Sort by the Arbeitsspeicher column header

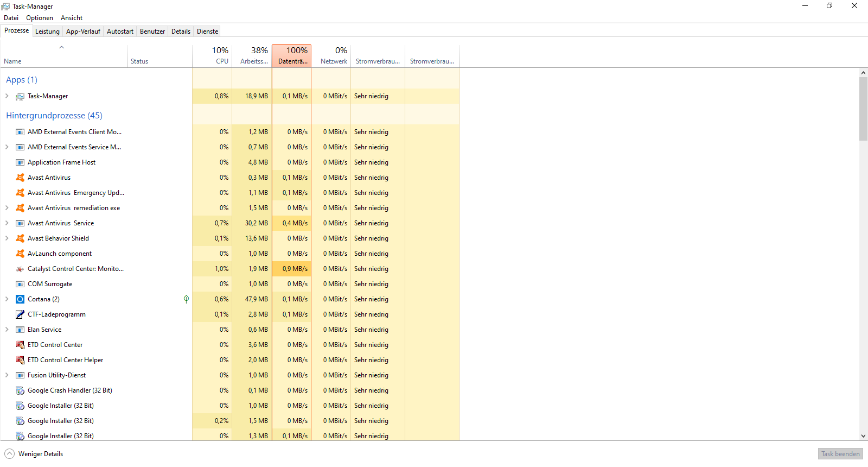click(x=252, y=56)
